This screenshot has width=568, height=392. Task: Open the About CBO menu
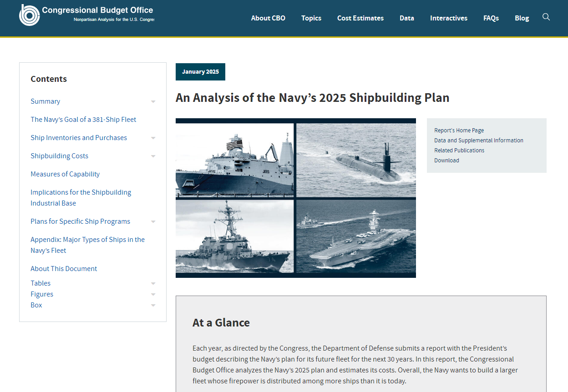(x=268, y=18)
